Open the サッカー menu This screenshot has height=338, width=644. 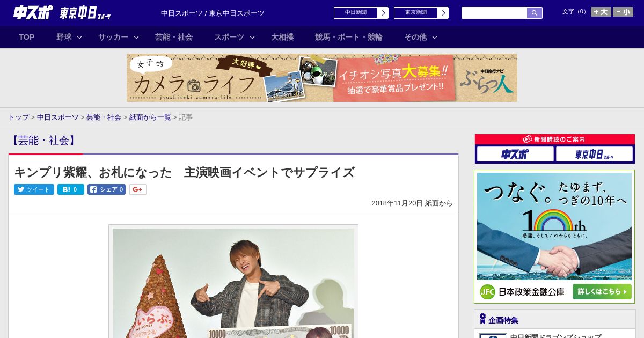tap(113, 37)
